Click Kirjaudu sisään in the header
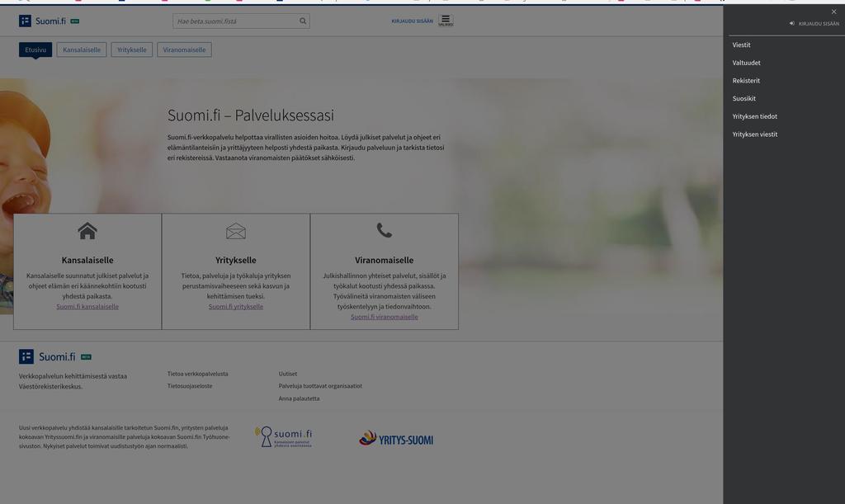 click(413, 21)
